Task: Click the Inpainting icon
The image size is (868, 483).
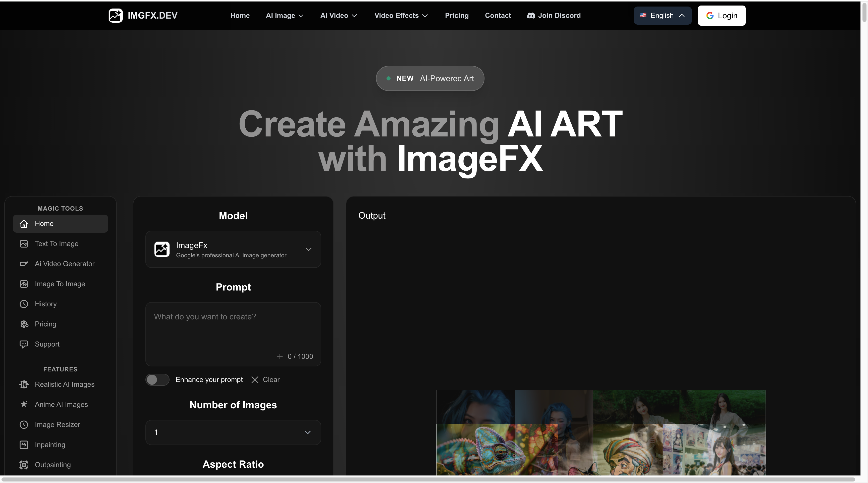Action: click(x=24, y=445)
